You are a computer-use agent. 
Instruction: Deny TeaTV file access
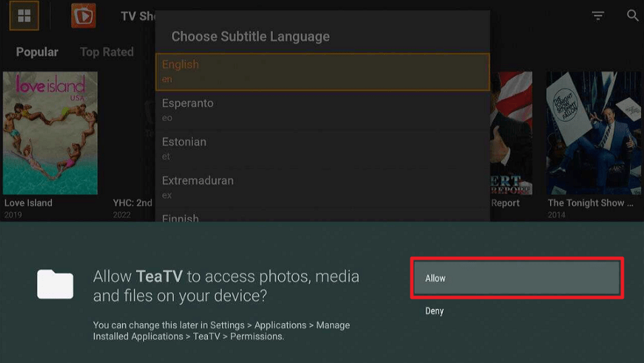click(435, 311)
